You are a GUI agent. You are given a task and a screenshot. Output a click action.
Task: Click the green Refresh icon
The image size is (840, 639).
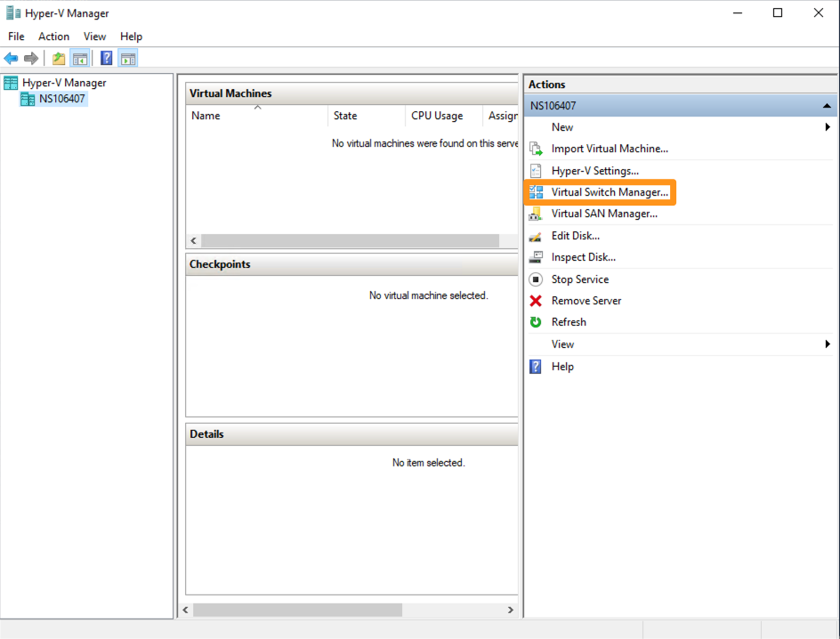tap(536, 322)
